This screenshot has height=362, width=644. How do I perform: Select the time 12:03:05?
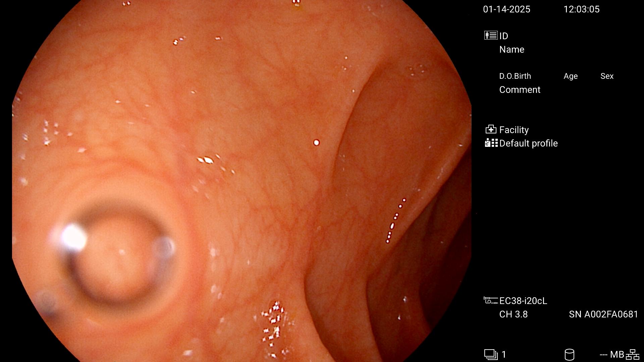[x=581, y=9]
